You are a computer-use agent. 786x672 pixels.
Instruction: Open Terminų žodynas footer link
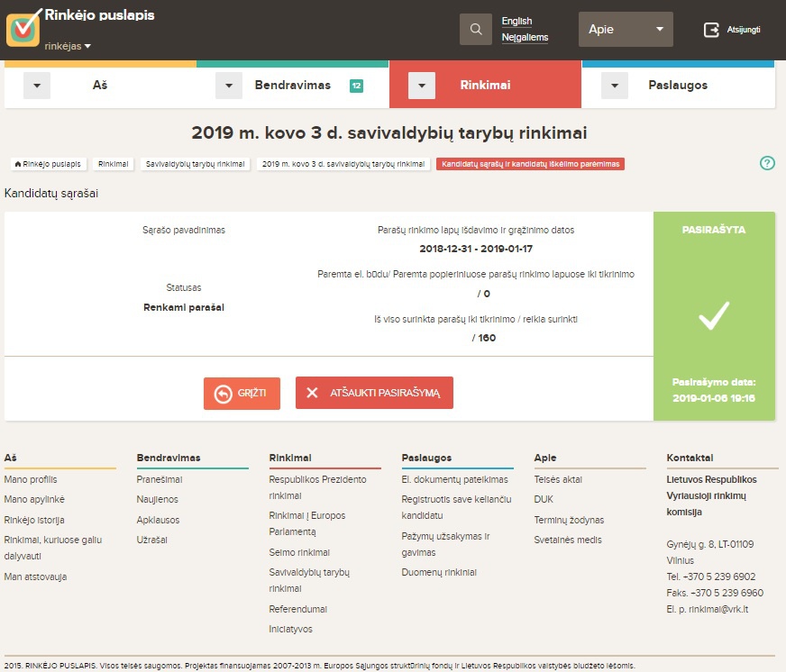569,520
